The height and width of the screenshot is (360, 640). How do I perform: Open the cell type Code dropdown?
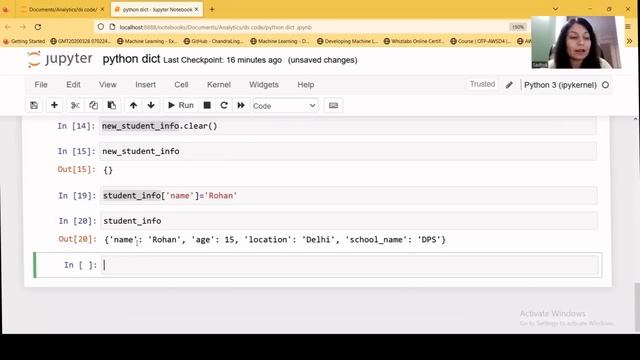285,106
